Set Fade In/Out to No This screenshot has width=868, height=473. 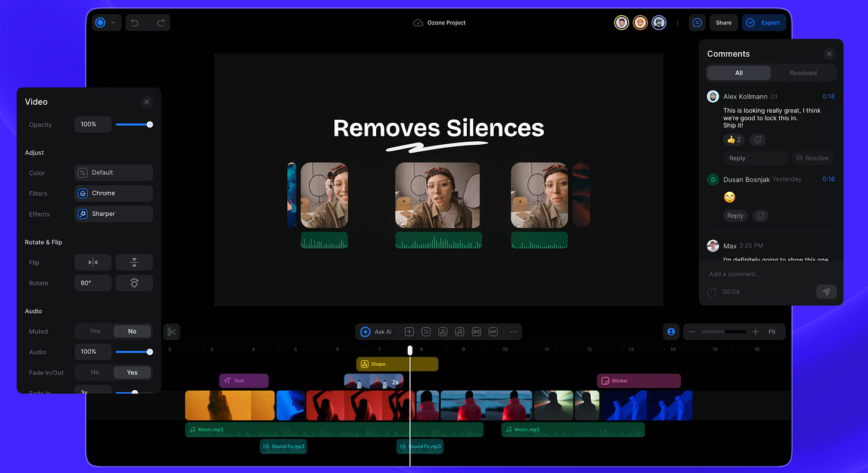pyautogui.click(x=95, y=372)
